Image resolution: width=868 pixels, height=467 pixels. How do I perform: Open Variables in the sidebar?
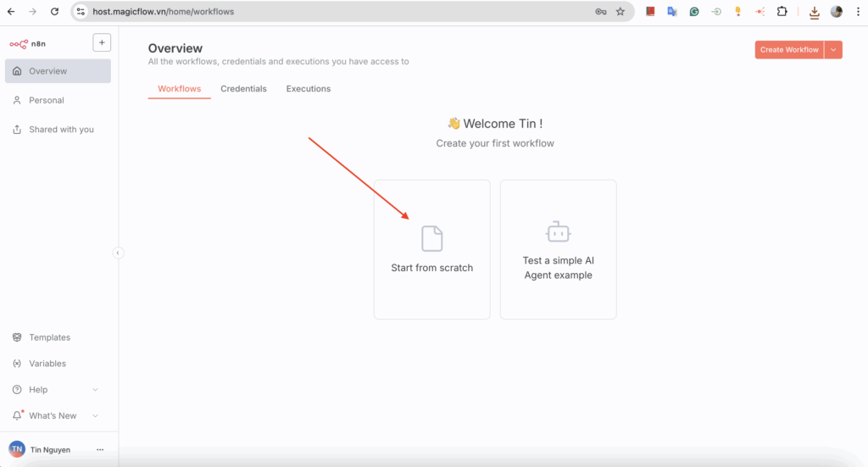pyautogui.click(x=47, y=364)
